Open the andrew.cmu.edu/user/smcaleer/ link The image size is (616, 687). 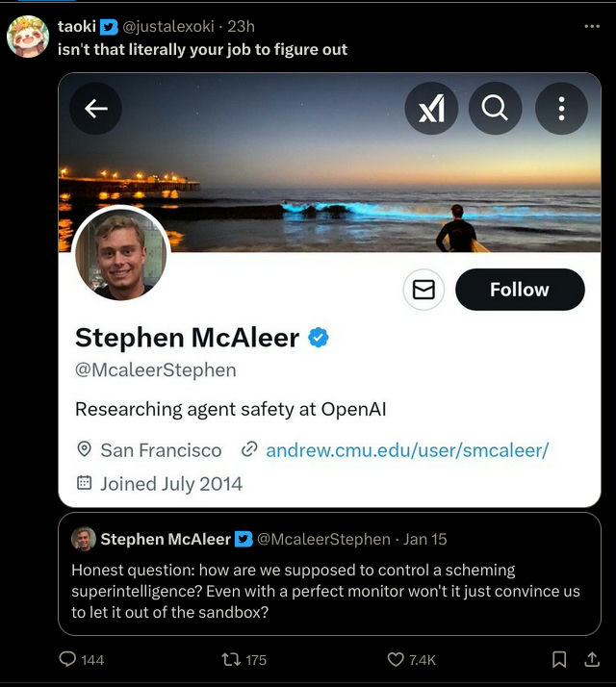tap(407, 450)
